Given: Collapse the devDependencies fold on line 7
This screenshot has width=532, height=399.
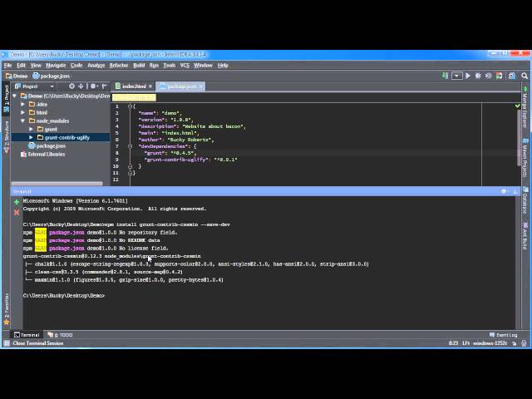Looking at the screenshot, I should pyautogui.click(x=130, y=146).
